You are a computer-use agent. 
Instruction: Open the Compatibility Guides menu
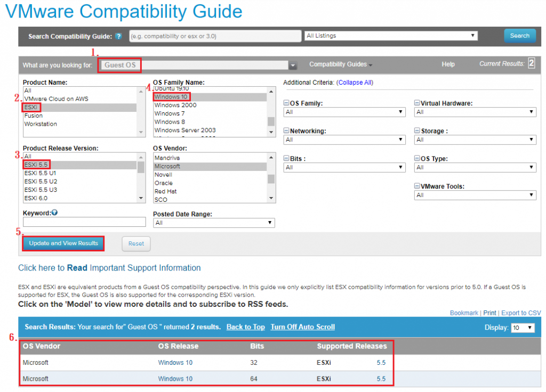point(341,64)
